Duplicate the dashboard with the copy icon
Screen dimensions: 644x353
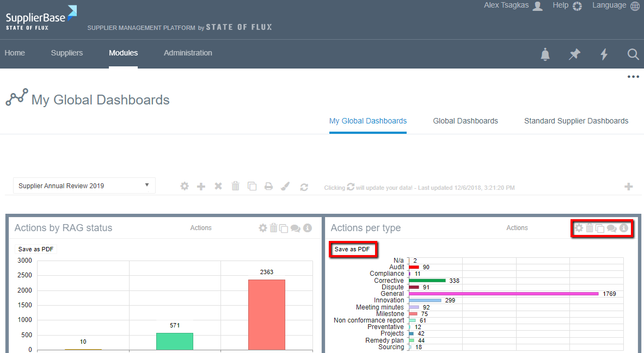click(x=252, y=185)
